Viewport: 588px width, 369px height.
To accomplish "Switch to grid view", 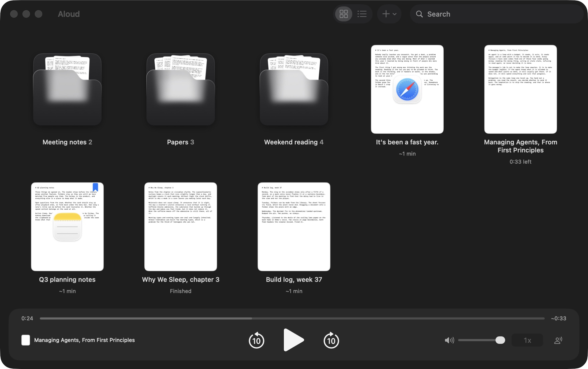I will pos(343,14).
